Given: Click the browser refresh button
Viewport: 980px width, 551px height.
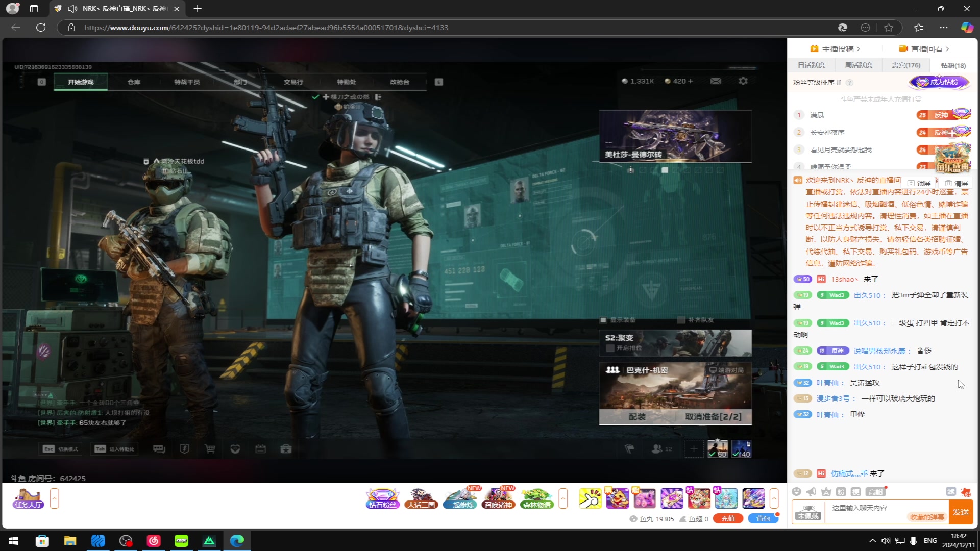Looking at the screenshot, I should (x=41, y=28).
